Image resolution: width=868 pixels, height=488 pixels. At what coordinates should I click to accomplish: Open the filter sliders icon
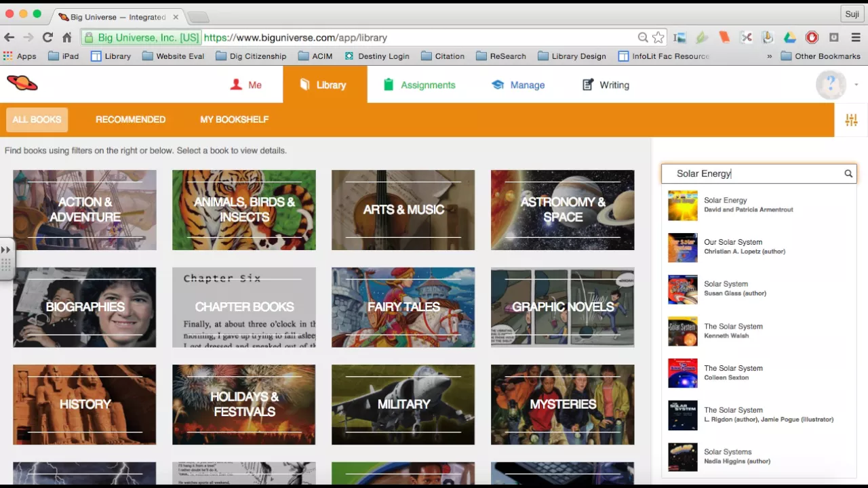coord(851,120)
